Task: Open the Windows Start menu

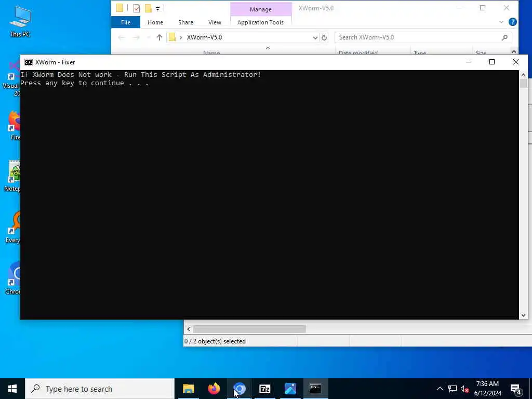Action: (x=12, y=389)
